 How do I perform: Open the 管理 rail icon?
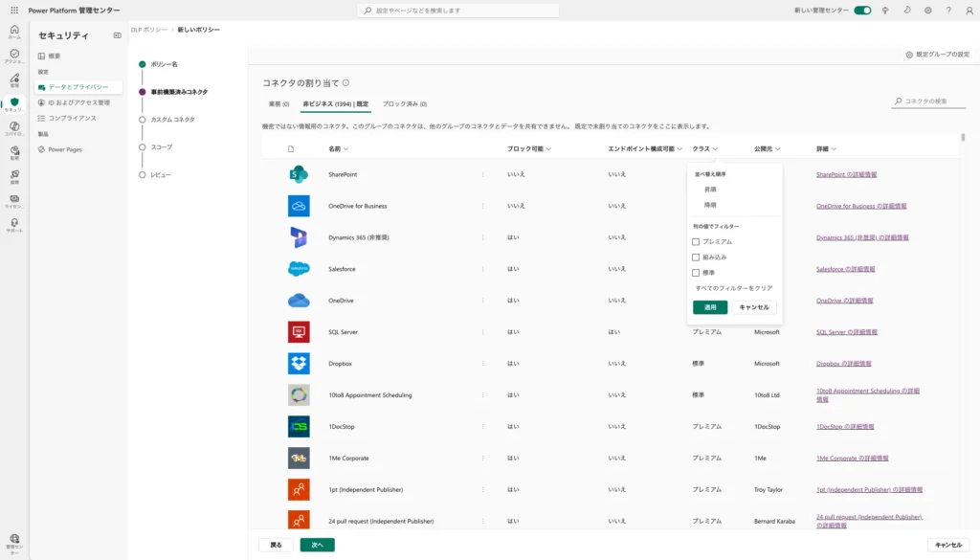pos(14,80)
